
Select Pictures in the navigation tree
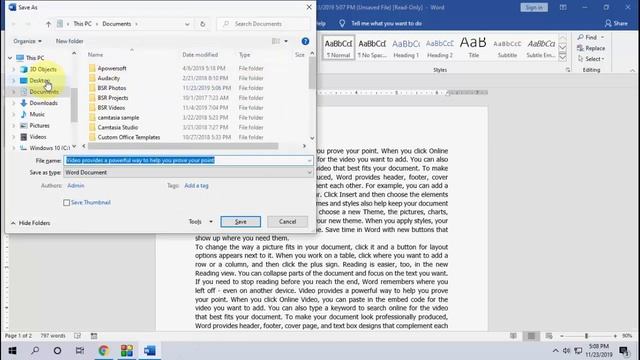(39, 125)
